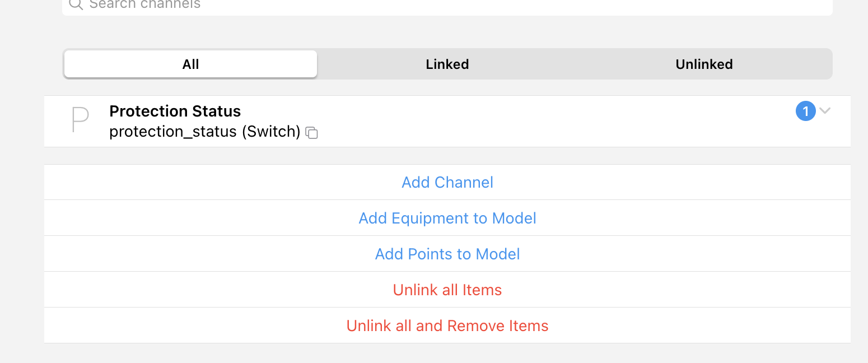
Task: Click Unlink all and Remove Items
Action: coord(447,326)
